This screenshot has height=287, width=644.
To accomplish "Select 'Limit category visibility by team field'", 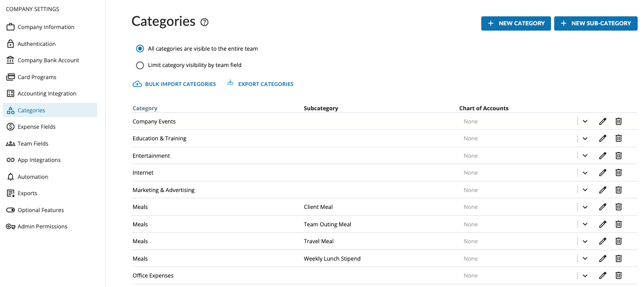I will [140, 65].
